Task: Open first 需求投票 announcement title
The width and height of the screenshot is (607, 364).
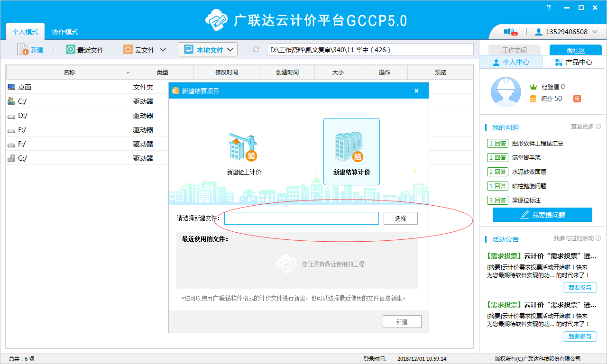Action: click(542, 256)
